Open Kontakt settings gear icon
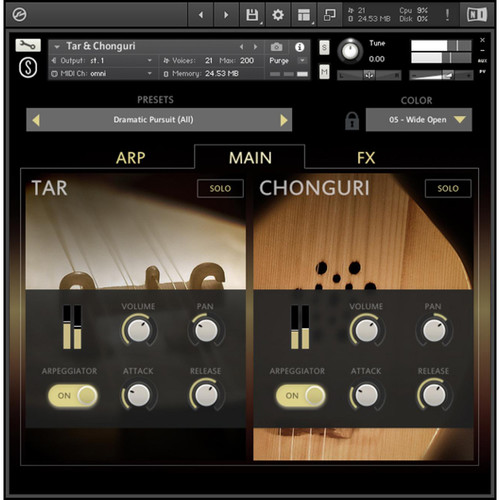This screenshot has height=500, width=500. (x=278, y=15)
